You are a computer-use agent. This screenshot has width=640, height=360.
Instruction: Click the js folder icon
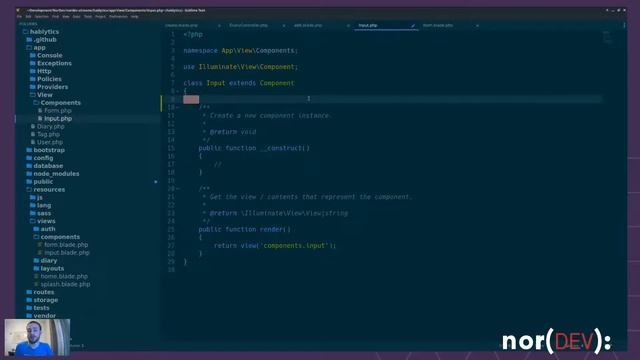click(x=33, y=198)
